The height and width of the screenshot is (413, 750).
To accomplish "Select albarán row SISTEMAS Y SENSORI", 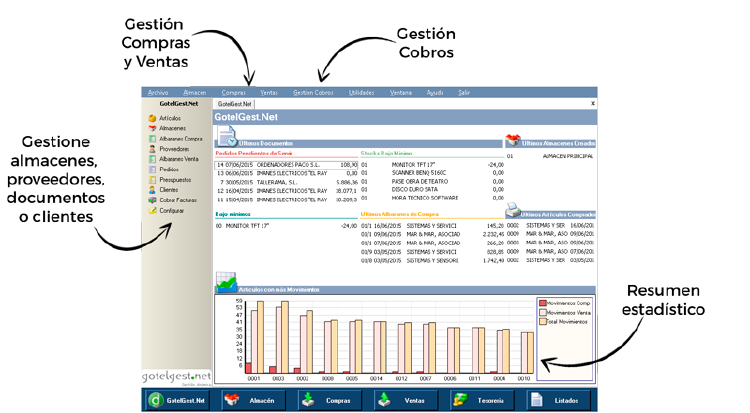I will (x=432, y=261).
